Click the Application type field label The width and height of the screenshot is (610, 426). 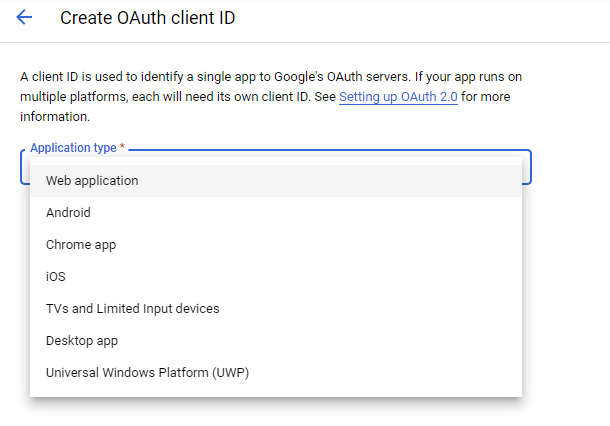click(x=77, y=148)
